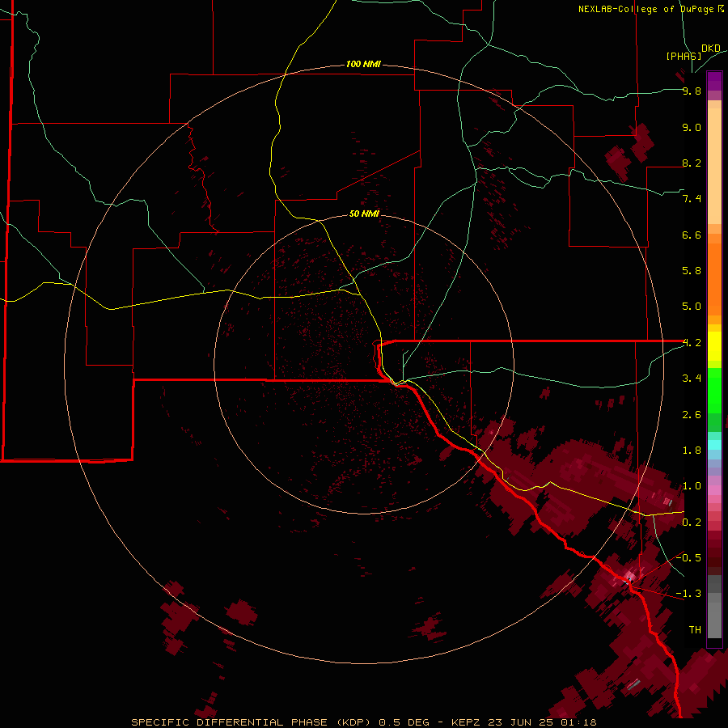Pick the cyan segment of the color bar
Image resolution: width=728 pixels, height=728 pixels.
coord(714,445)
